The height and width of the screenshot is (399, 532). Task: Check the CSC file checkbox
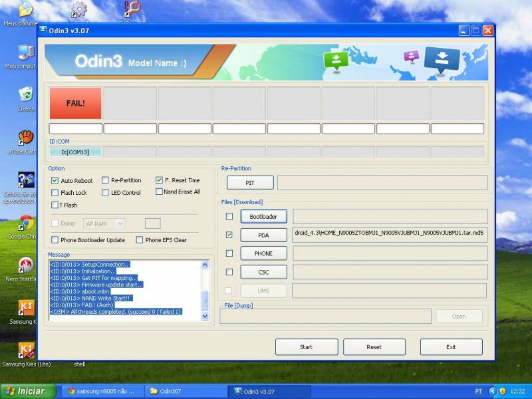point(229,272)
